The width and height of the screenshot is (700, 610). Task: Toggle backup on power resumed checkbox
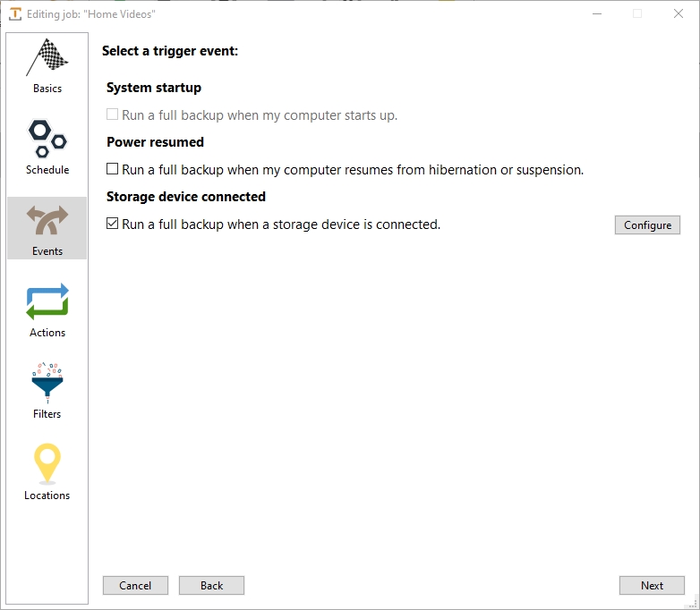[112, 169]
